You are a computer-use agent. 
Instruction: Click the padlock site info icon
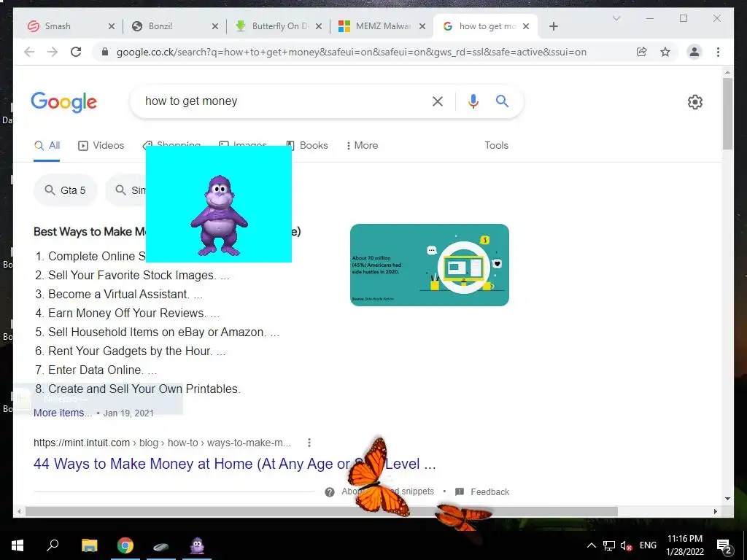105,52
